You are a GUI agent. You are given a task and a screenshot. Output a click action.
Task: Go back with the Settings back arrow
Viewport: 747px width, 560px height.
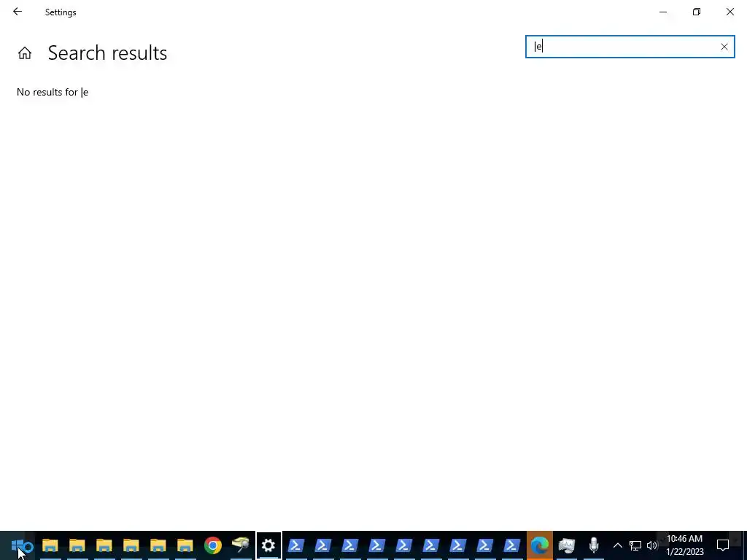pyautogui.click(x=18, y=12)
